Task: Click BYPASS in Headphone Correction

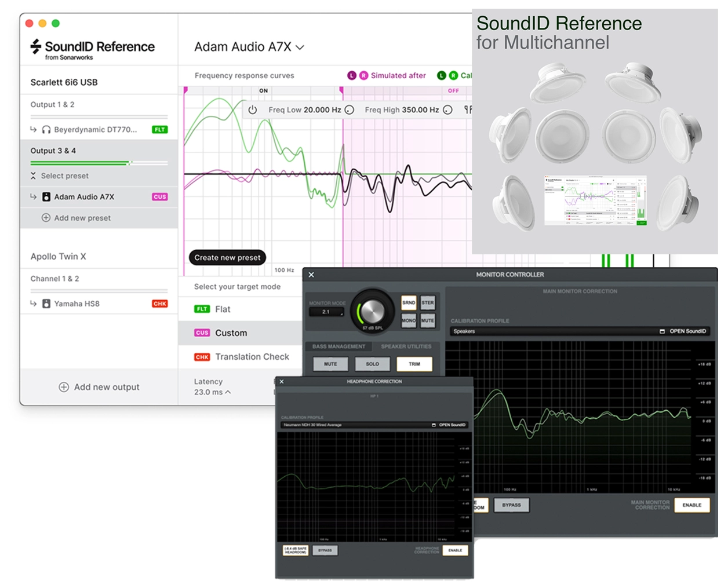Action: click(325, 550)
